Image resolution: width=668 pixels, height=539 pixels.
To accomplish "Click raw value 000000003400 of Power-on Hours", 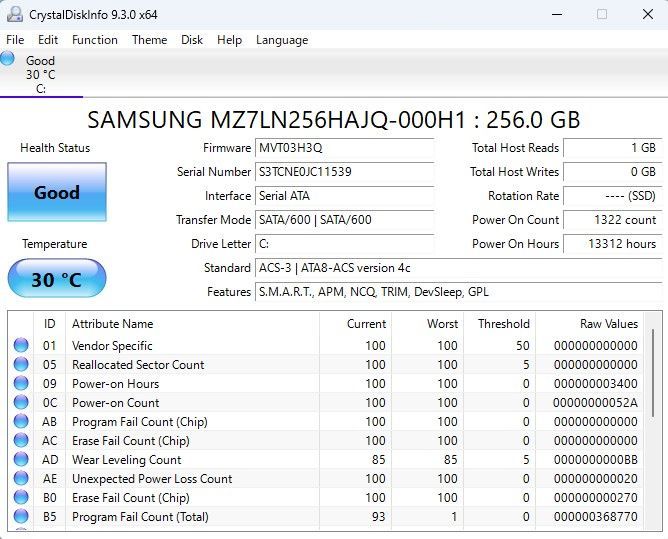I will [596, 383].
